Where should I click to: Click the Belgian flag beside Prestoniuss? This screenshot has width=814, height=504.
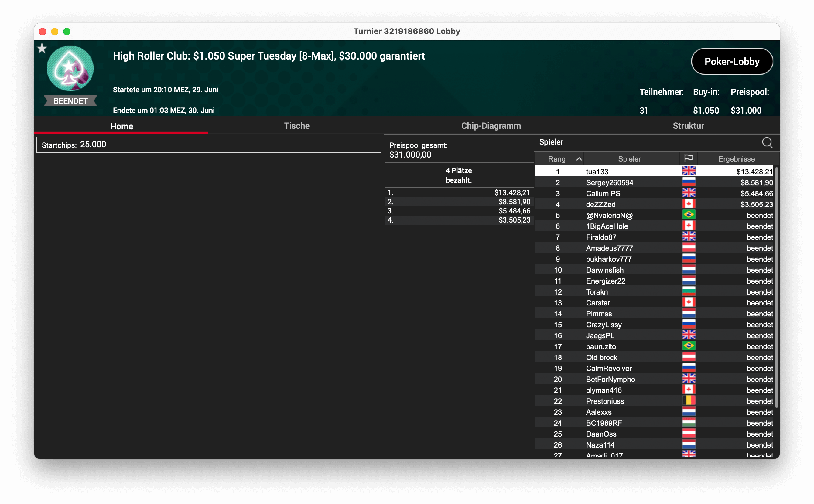click(688, 401)
